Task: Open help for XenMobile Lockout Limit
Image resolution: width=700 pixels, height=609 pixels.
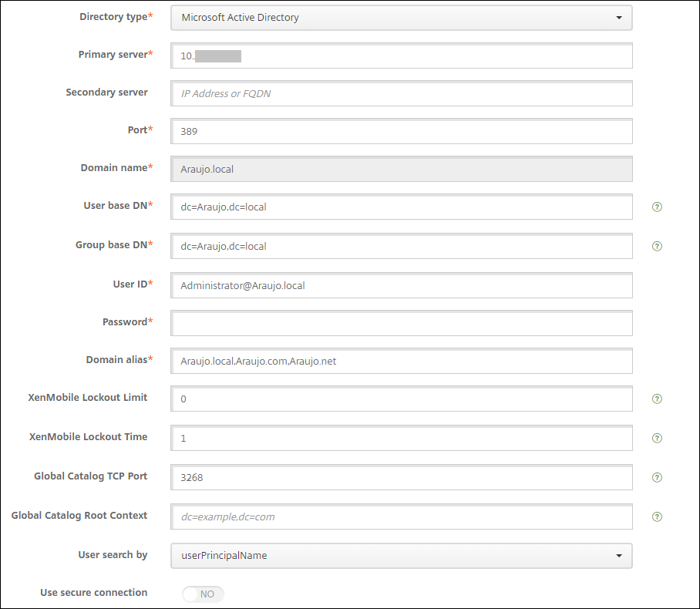Action: click(657, 399)
